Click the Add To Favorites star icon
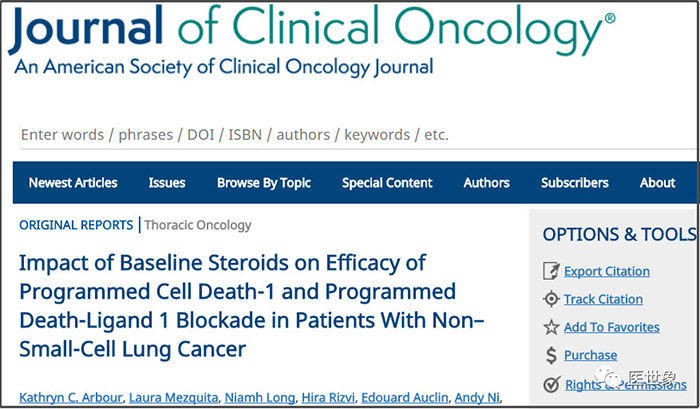This screenshot has height=409, width=700. click(551, 327)
